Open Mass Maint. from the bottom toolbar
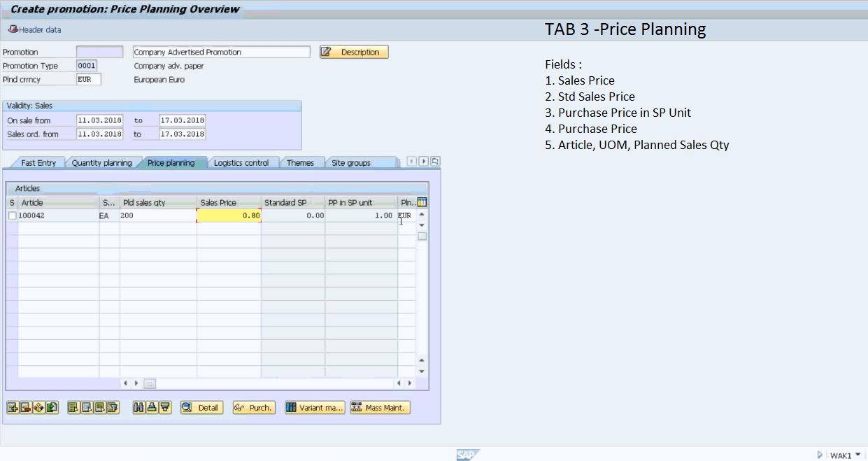 click(x=380, y=407)
